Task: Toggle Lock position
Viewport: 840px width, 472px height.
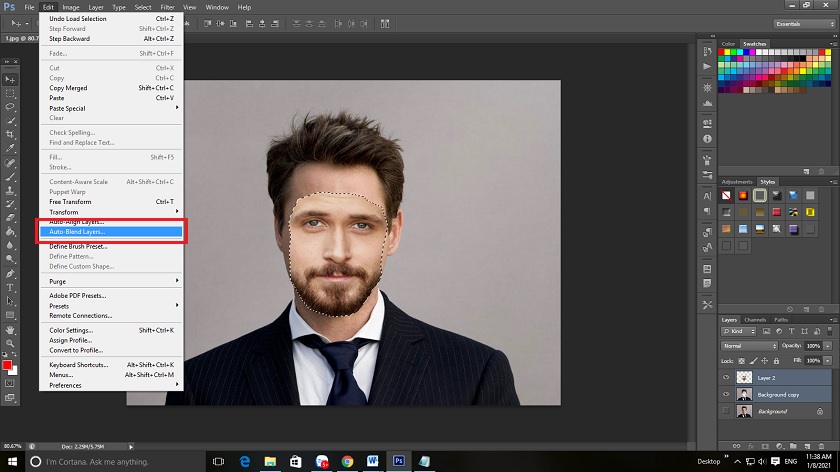Action: click(765, 361)
